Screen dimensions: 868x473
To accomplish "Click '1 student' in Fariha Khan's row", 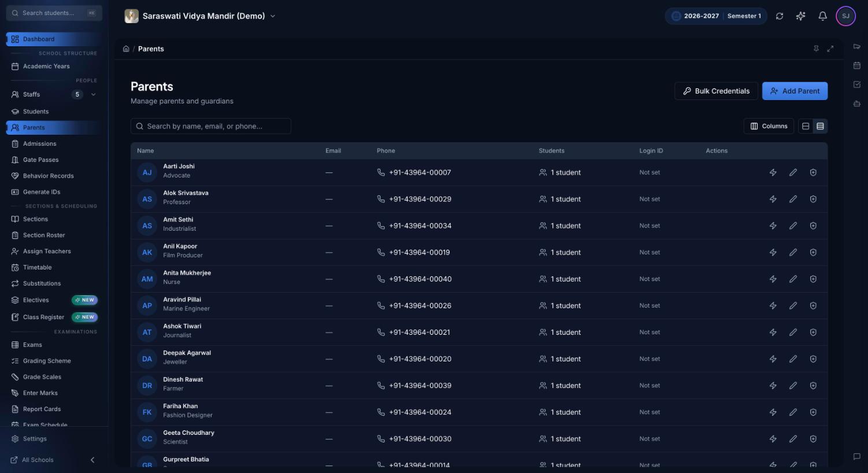I will click(565, 412).
